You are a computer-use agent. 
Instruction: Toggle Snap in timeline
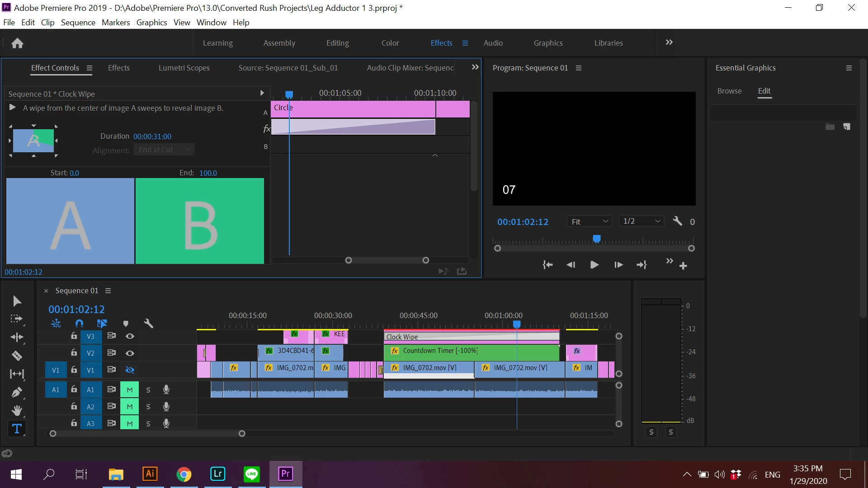tap(79, 324)
